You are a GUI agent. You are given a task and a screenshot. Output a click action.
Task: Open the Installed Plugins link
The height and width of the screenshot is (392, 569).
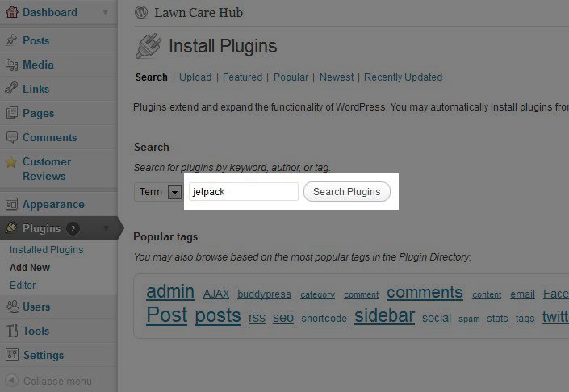coord(46,250)
